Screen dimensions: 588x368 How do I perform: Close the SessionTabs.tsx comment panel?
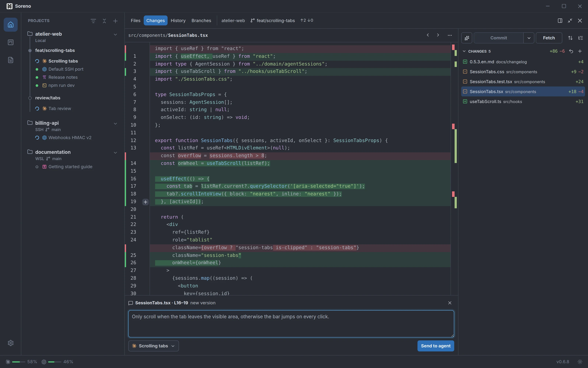[450, 303]
